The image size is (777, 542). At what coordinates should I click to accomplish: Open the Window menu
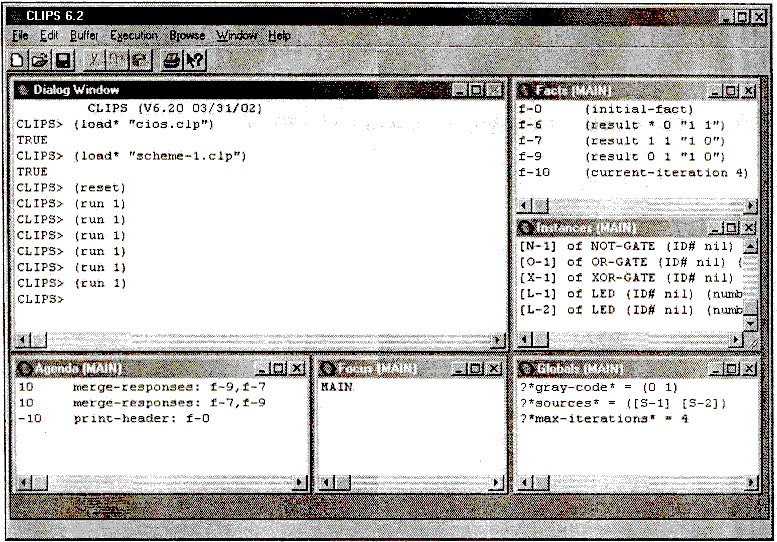(x=237, y=36)
